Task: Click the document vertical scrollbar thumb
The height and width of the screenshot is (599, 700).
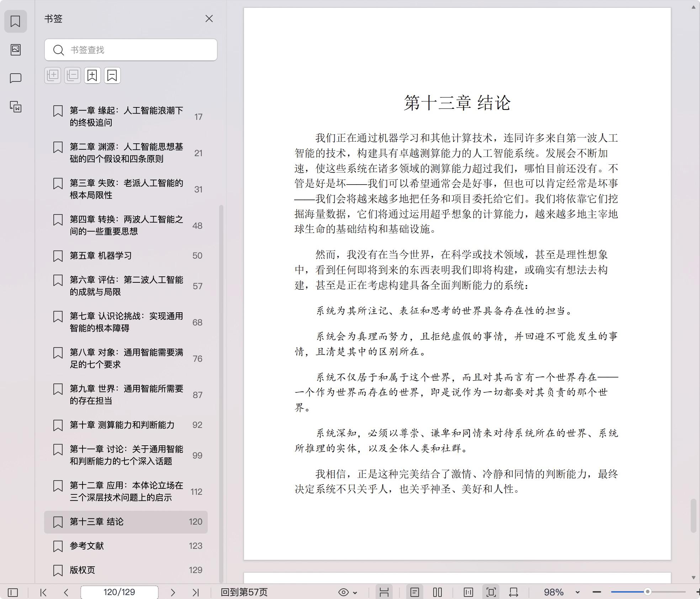Action: pos(693,516)
